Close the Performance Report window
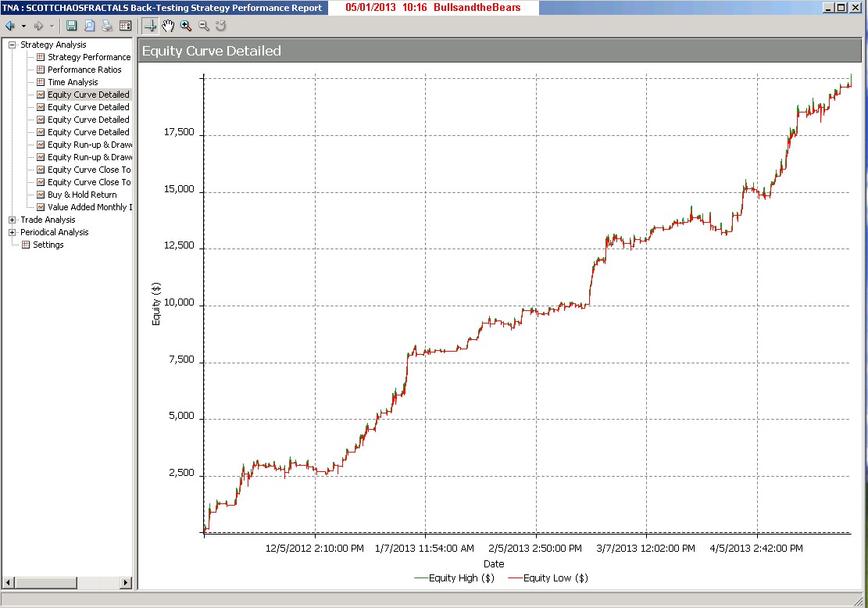 point(855,8)
